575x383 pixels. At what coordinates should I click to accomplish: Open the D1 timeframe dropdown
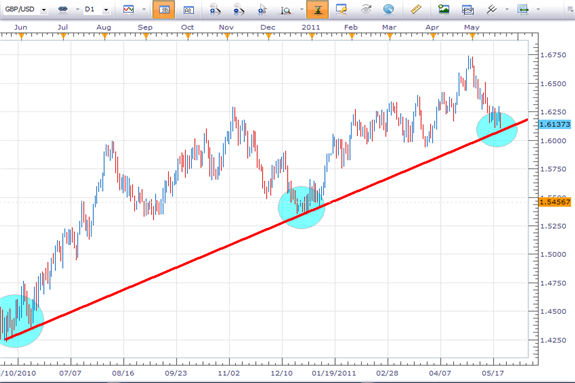[x=106, y=10]
